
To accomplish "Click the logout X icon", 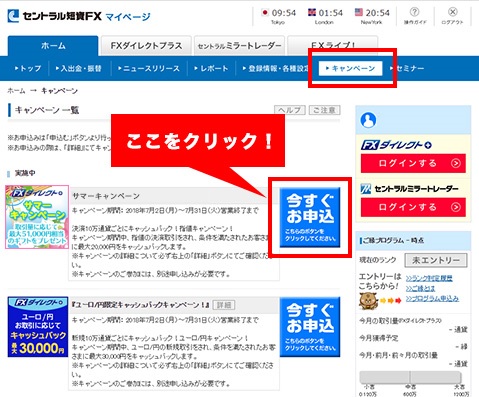I will point(452,12).
